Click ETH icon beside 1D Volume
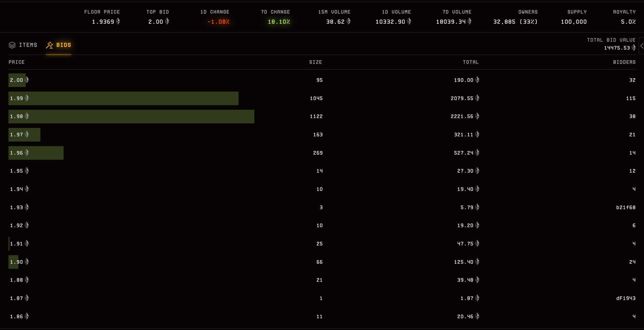The image size is (644, 330). [409, 21]
